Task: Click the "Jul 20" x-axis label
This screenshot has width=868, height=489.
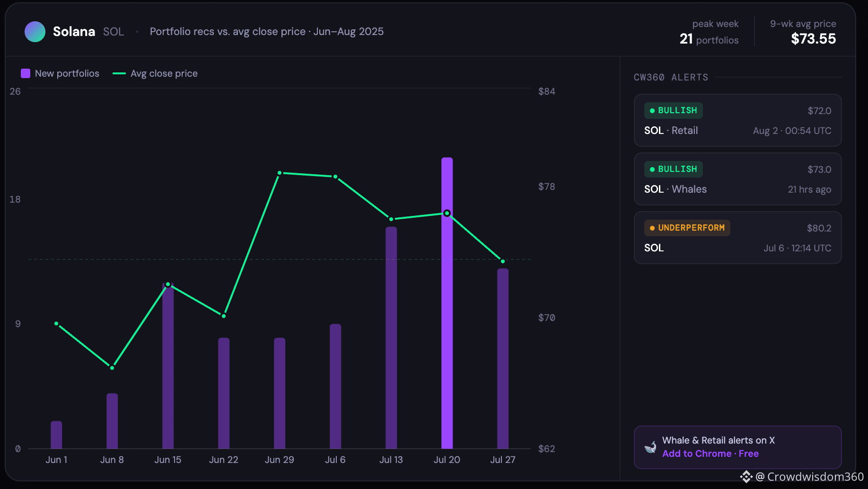Action: click(447, 460)
